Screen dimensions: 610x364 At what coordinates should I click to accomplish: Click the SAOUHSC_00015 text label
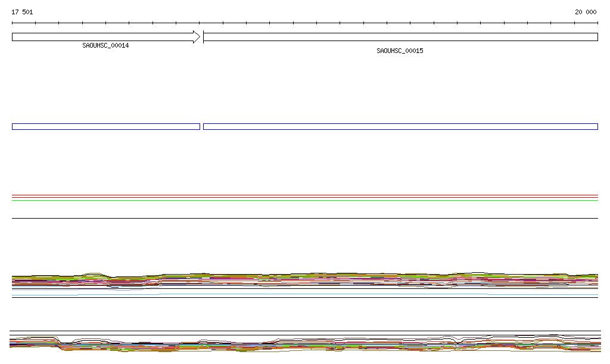pos(400,51)
